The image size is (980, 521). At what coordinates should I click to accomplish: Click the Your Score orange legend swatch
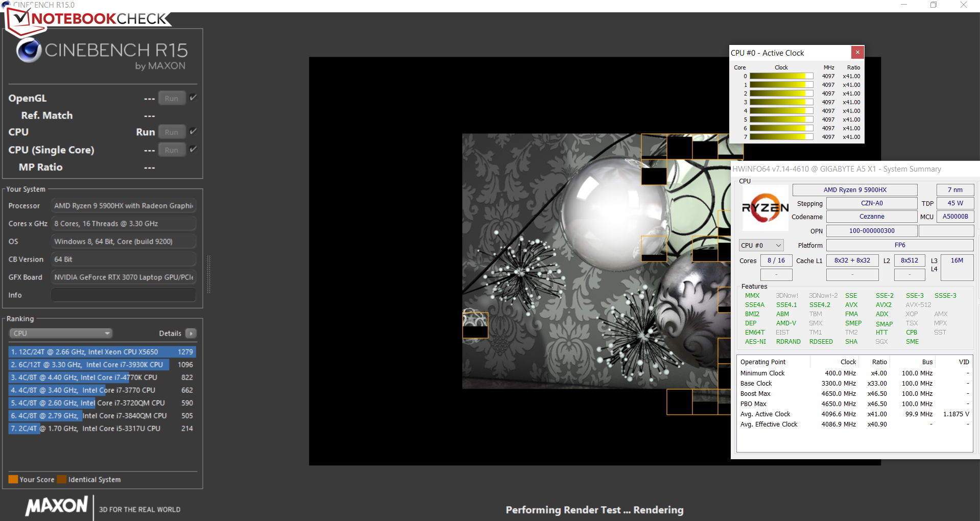coord(13,479)
